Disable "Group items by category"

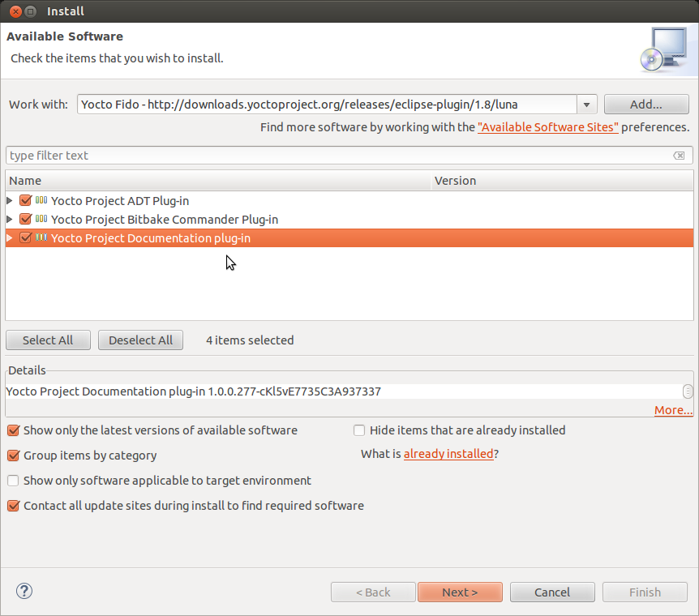click(x=12, y=455)
